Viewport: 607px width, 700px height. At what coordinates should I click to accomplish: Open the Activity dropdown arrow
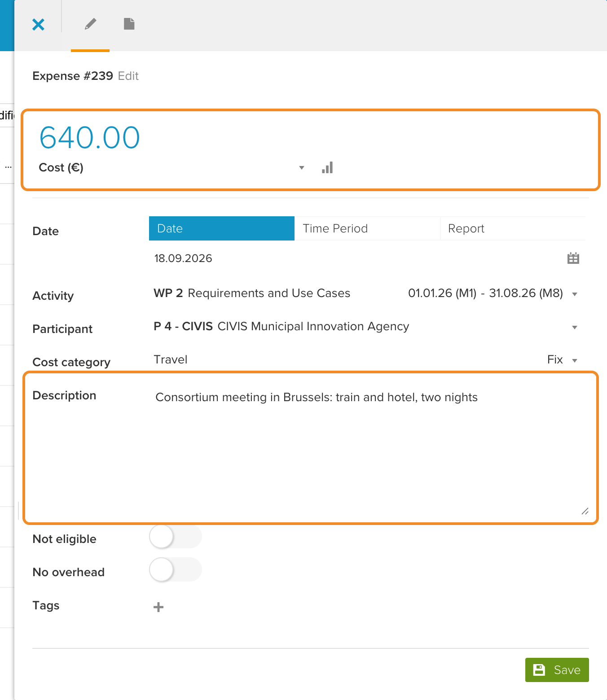(x=575, y=294)
